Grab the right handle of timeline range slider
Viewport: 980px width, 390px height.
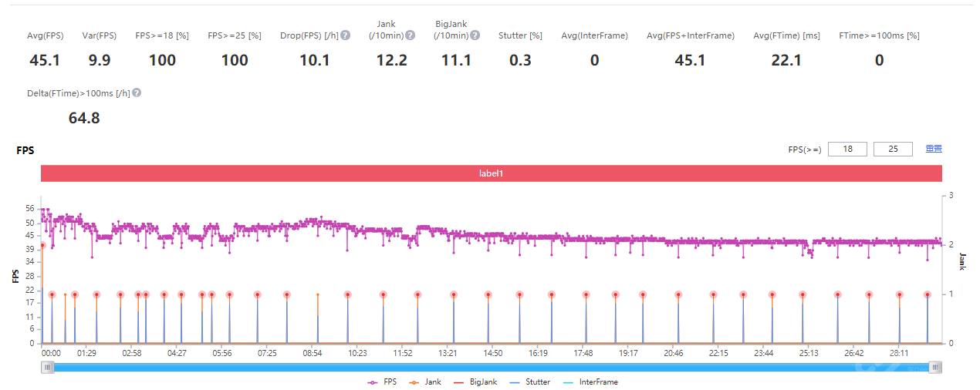(935, 368)
